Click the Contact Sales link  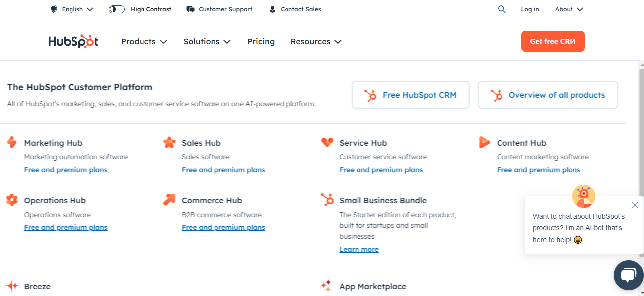click(x=301, y=9)
